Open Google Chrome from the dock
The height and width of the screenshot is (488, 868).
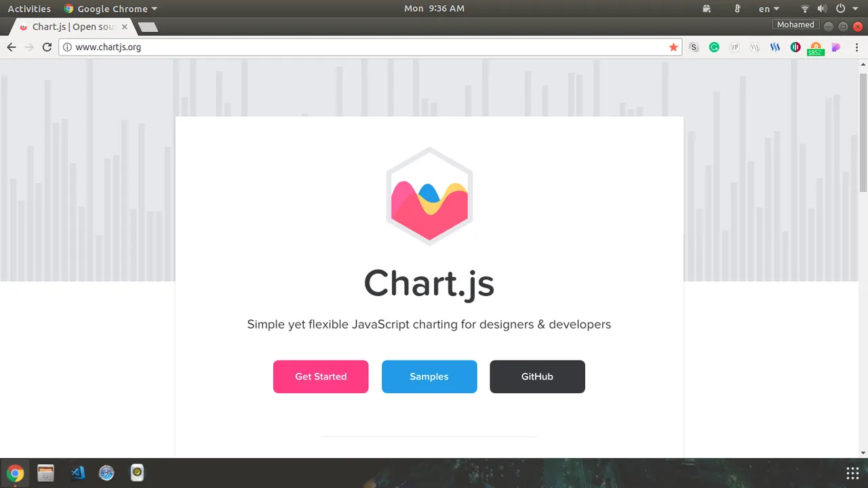coord(15,473)
